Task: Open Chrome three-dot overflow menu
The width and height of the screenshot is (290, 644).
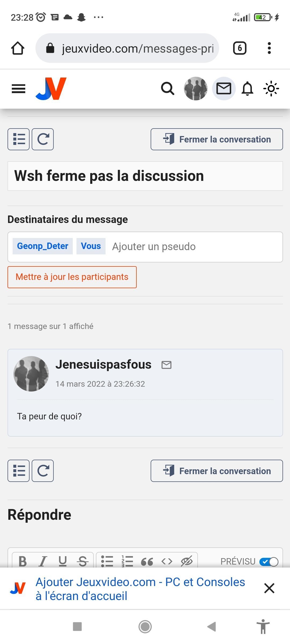Action: (x=269, y=48)
